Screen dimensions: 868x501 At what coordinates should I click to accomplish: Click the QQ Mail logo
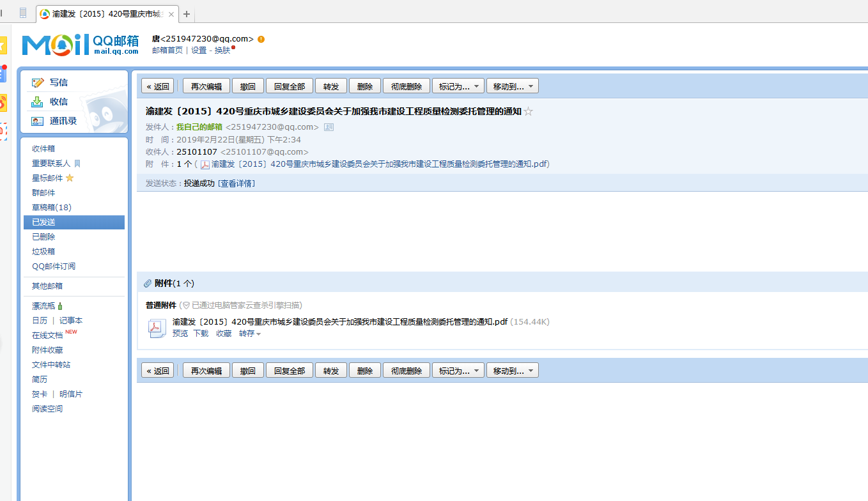pyautogui.click(x=81, y=45)
